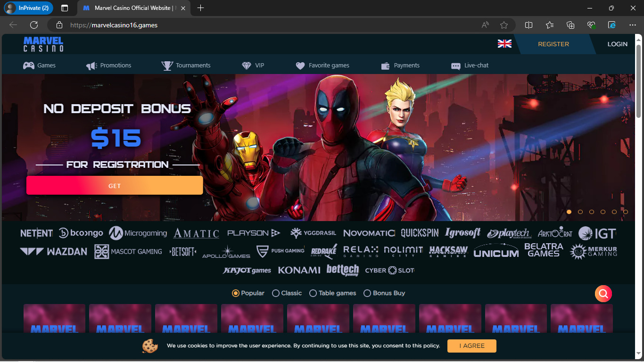Open the Read aloud icon
This screenshot has width=644, height=362.
pyautogui.click(x=485, y=25)
